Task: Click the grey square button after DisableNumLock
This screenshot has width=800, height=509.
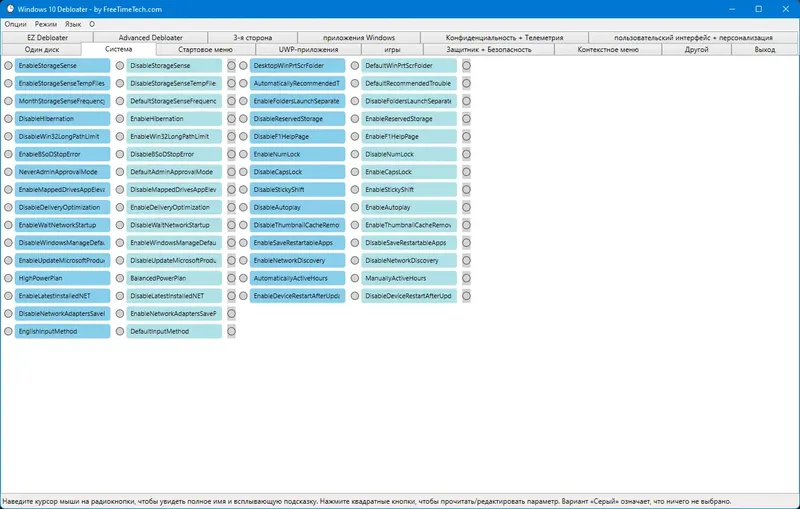Action: [466, 154]
